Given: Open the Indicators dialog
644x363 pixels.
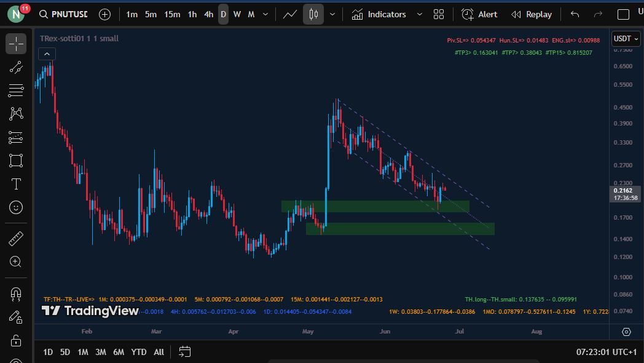Looking at the screenshot, I should point(379,14).
